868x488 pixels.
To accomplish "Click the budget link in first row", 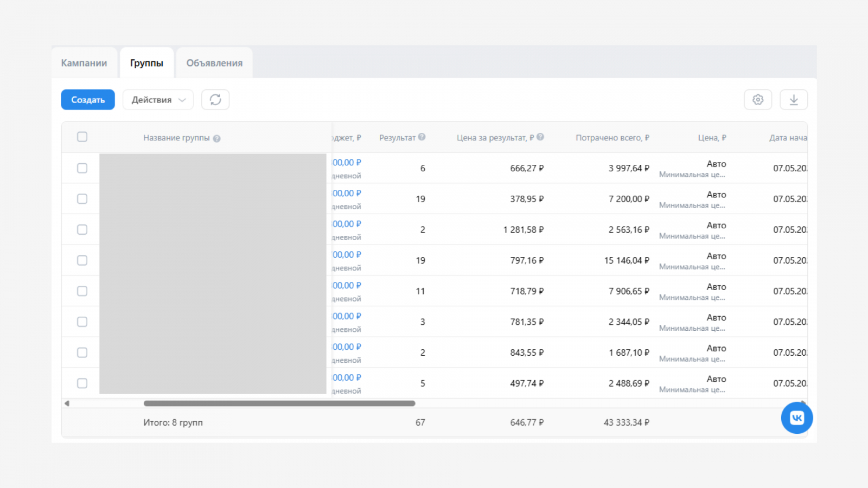I will point(347,163).
